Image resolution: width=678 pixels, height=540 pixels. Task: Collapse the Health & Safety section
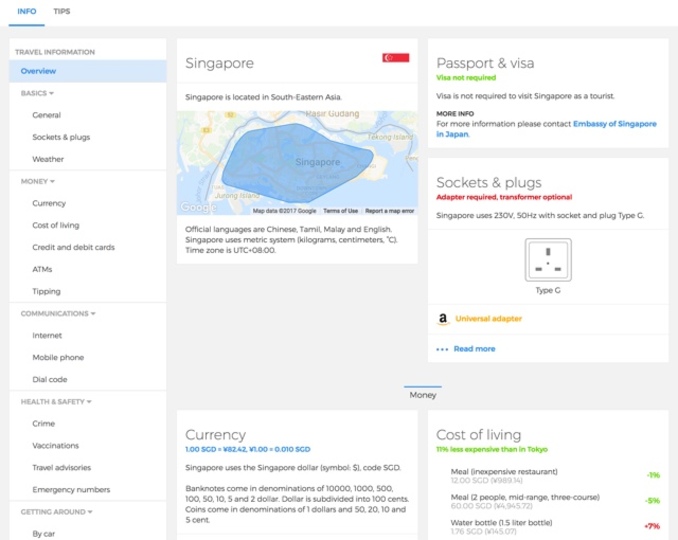pyautogui.click(x=89, y=402)
